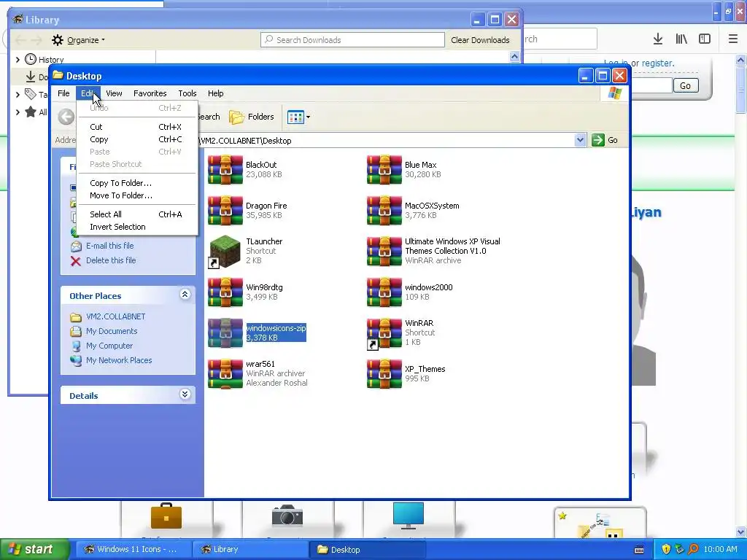The height and width of the screenshot is (560, 747).
Task: Collapse the Other Places panel
Action: [x=185, y=295]
